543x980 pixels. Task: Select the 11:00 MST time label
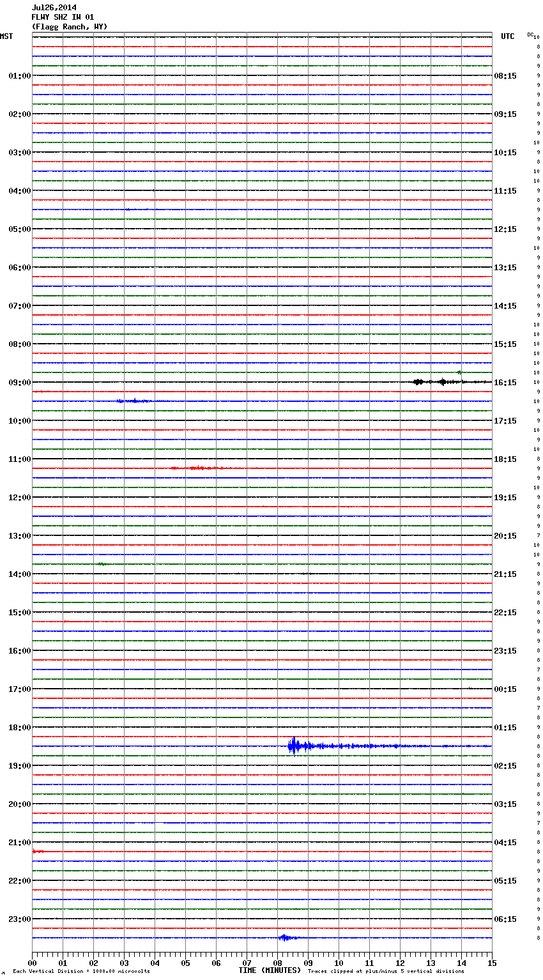pos(20,459)
